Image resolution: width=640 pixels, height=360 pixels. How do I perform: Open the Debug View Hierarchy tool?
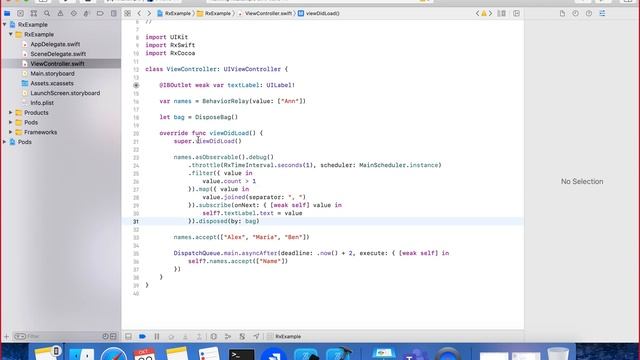[213, 336]
